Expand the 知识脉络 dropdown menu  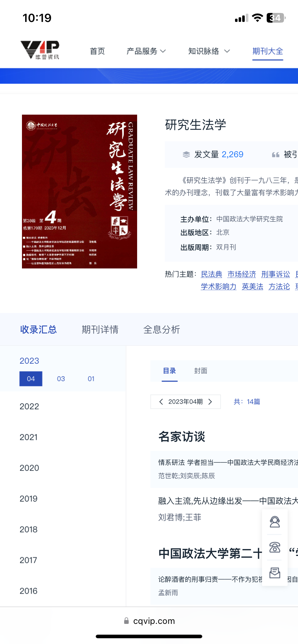pyautogui.click(x=209, y=51)
